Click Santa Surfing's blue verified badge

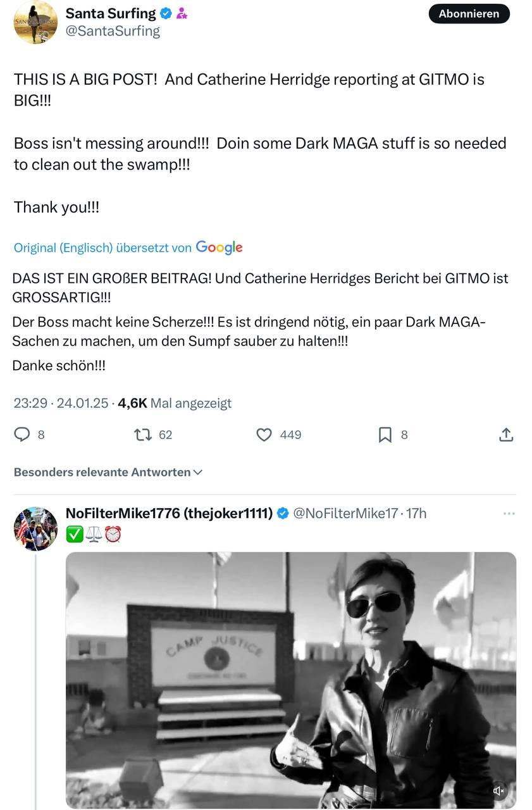pyautogui.click(x=166, y=13)
